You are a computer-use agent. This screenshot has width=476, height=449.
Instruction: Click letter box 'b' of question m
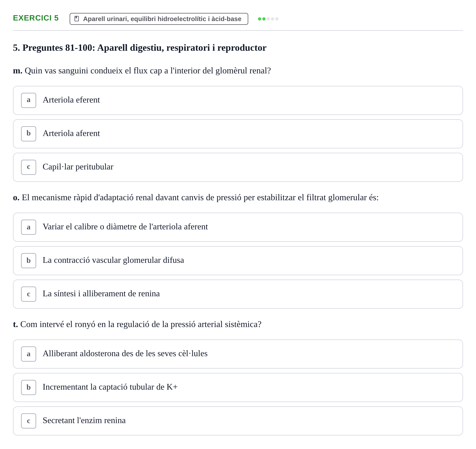click(x=29, y=134)
